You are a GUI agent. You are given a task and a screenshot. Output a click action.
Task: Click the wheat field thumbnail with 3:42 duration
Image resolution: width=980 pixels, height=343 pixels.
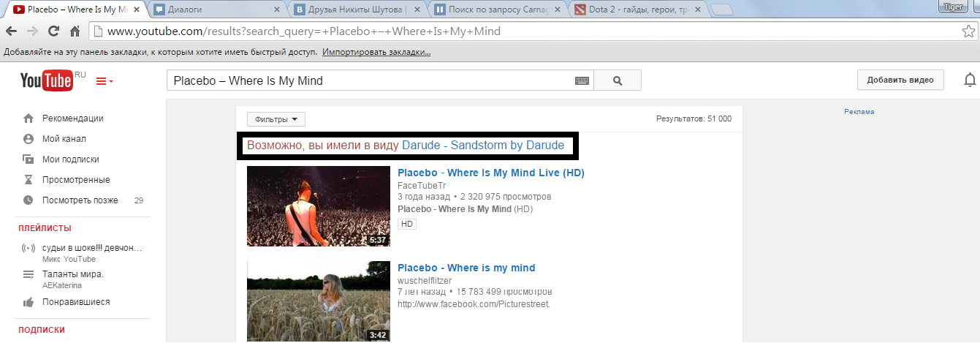319,301
